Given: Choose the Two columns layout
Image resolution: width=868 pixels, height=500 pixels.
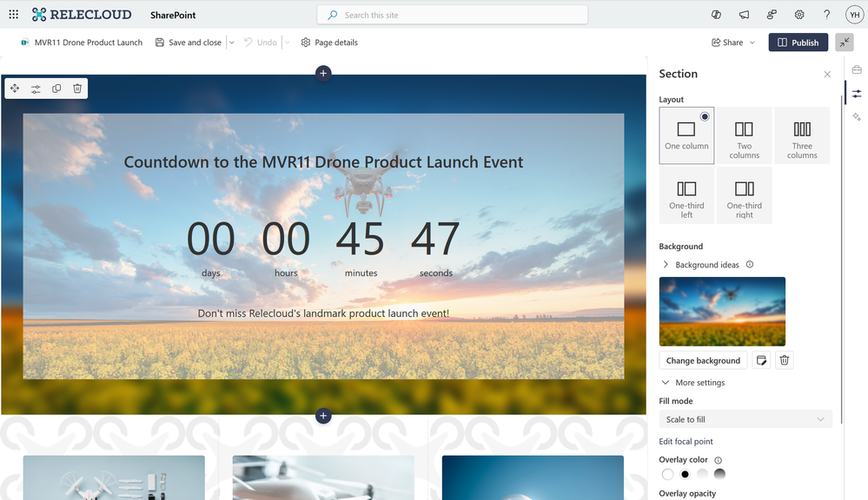Looking at the screenshot, I should (744, 135).
